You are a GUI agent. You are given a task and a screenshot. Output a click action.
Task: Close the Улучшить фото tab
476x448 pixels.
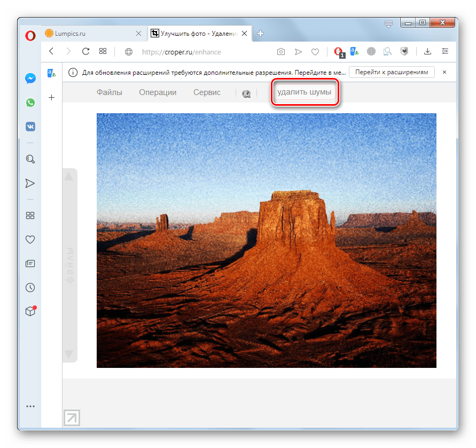click(x=244, y=34)
